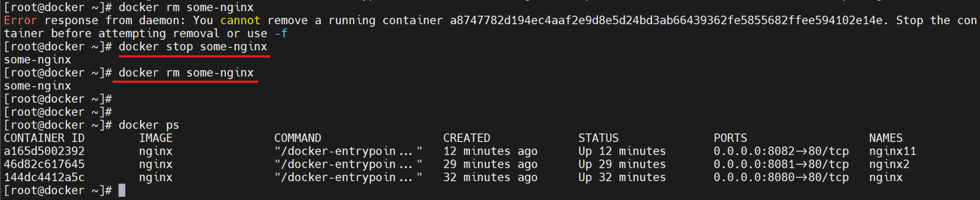Click container ID 46d82c617645
Viewport: 980px width, 200px height.
[44, 164]
